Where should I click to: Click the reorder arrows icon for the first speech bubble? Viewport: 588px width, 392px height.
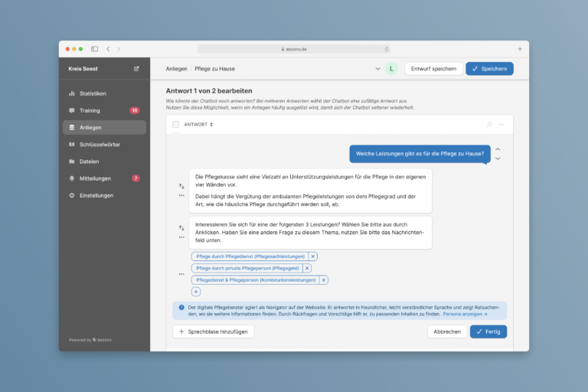coord(181,186)
